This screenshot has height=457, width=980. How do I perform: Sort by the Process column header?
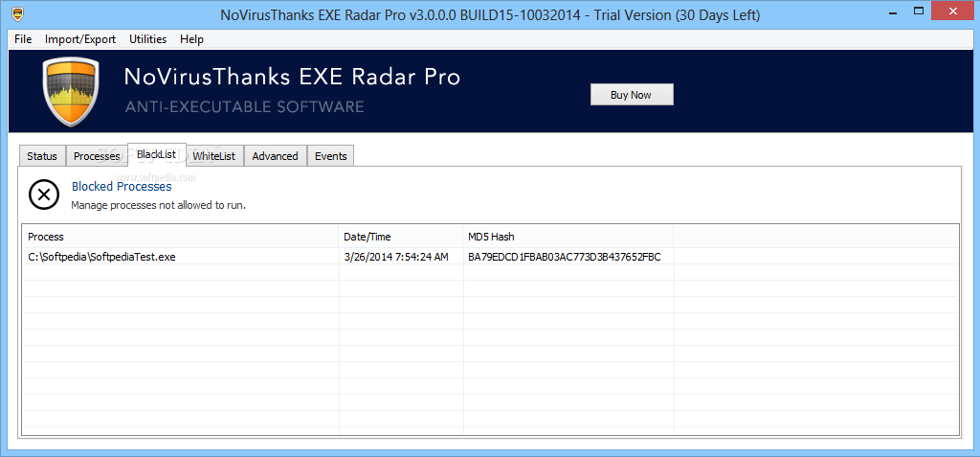point(180,237)
